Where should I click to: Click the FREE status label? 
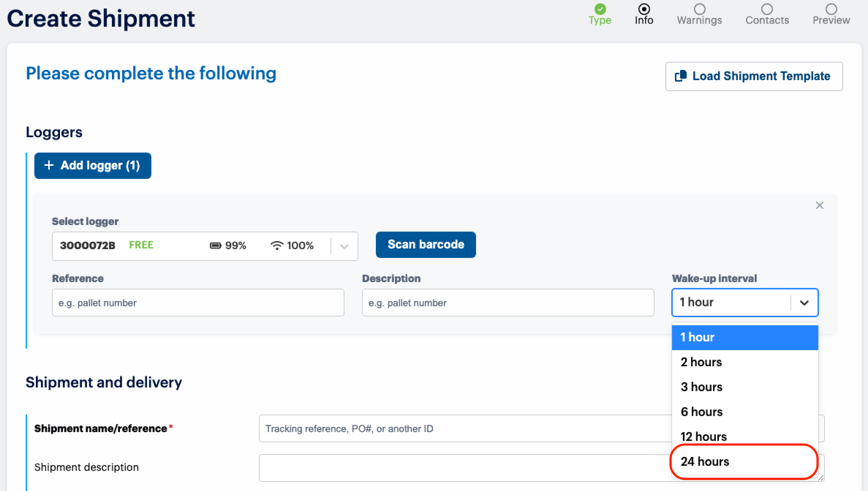141,245
